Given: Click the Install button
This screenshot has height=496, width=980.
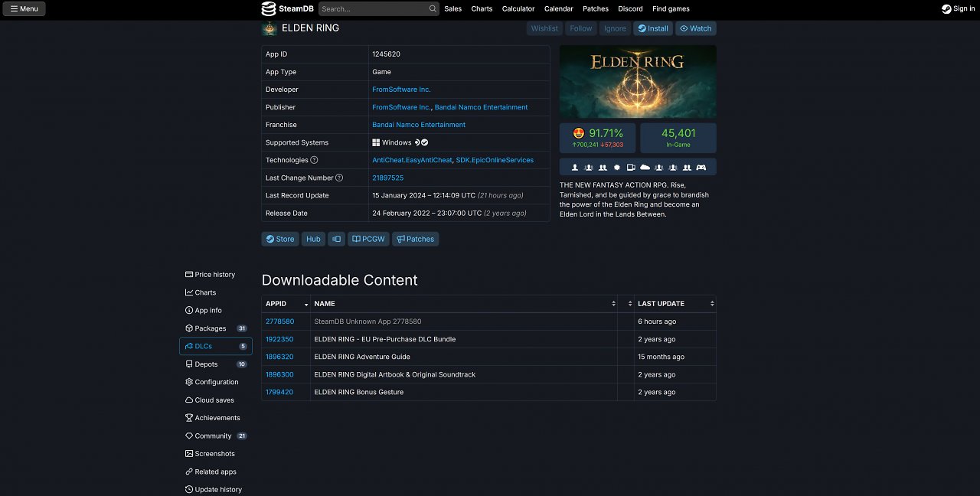Looking at the screenshot, I should (653, 28).
